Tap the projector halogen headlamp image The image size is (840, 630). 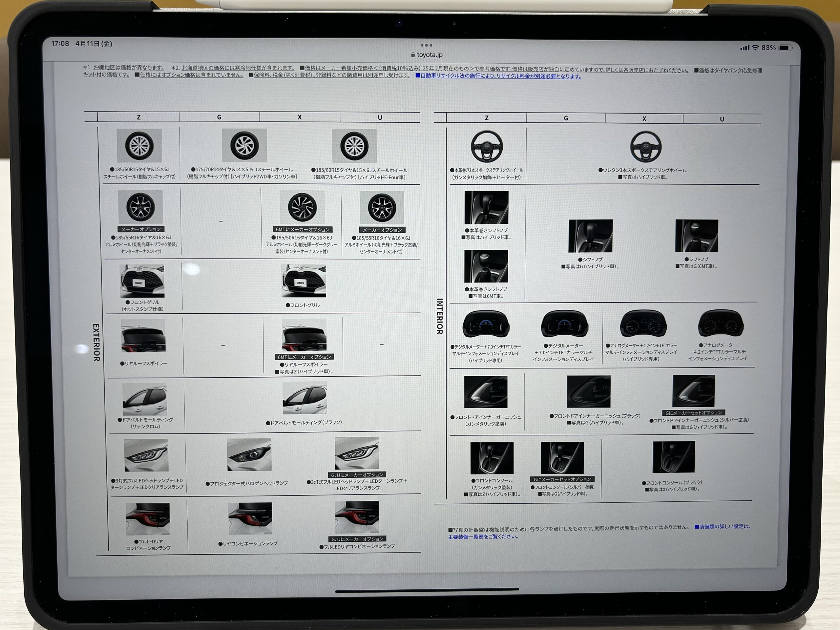click(x=249, y=454)
